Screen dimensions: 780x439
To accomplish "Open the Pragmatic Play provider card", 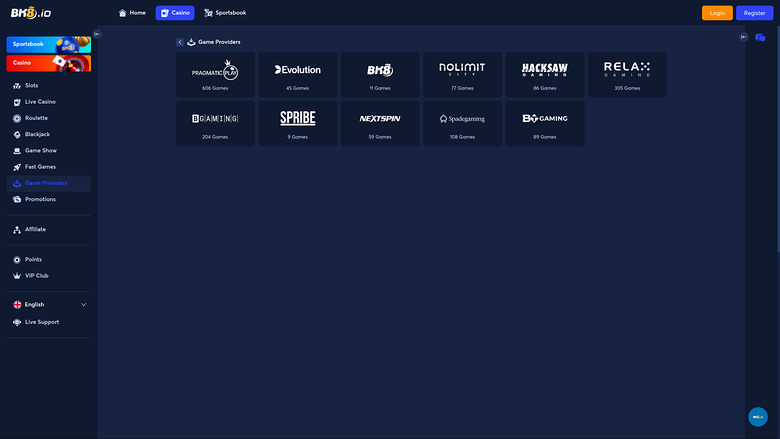I will pyautogui.click(x=215, y=74).
